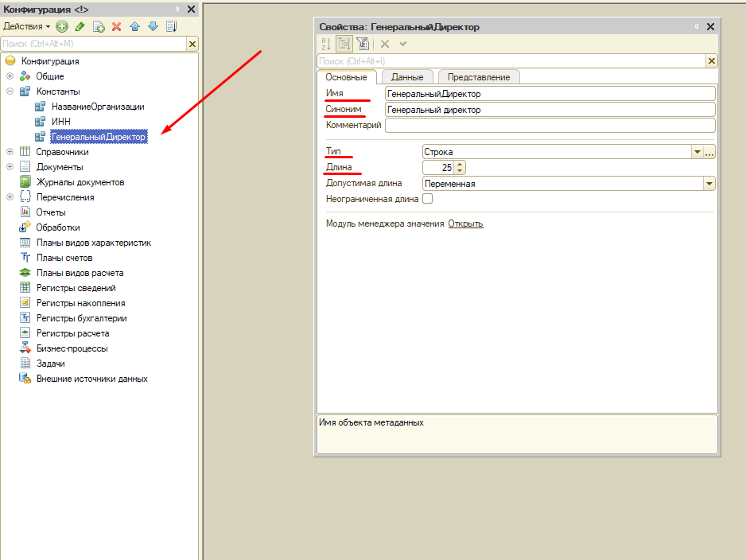The width and height of the screenshot is (746, 560).
Task: Click the blue Move Down arrow icon
Action: (x=153, y=26)
